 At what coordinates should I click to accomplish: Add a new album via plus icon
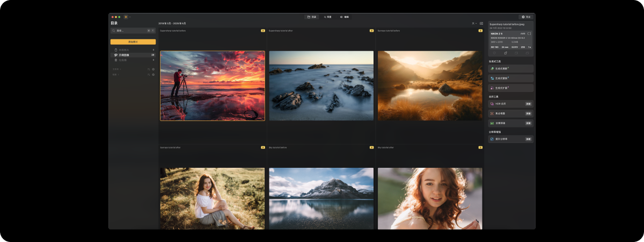click(x=153, y=74)
